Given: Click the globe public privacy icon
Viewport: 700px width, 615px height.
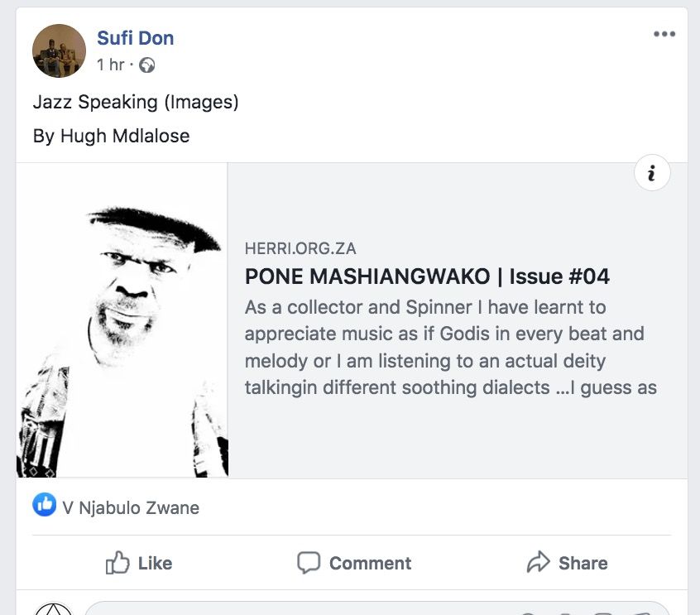Looking at the screenshot, I should point(147,65).
